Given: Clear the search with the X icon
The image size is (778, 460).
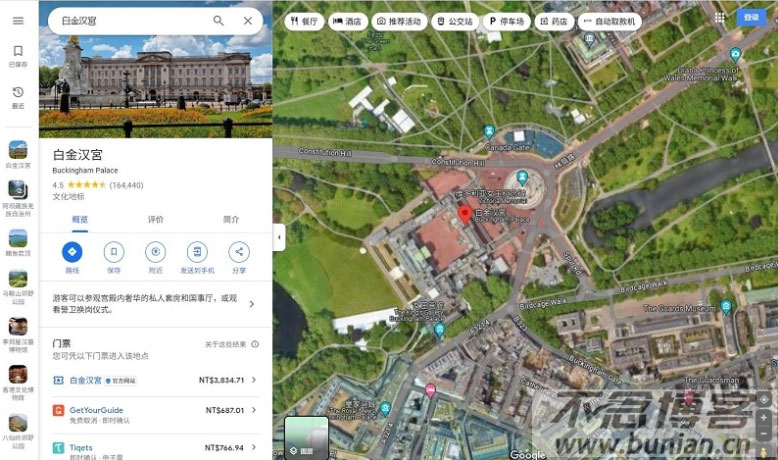Looking at the screenshot, I should tap(248, 21).
